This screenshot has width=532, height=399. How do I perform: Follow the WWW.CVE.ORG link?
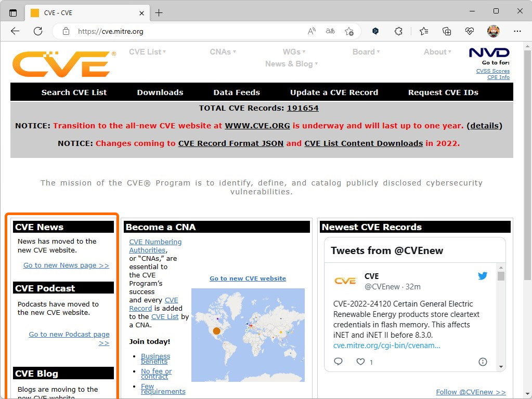257,126
